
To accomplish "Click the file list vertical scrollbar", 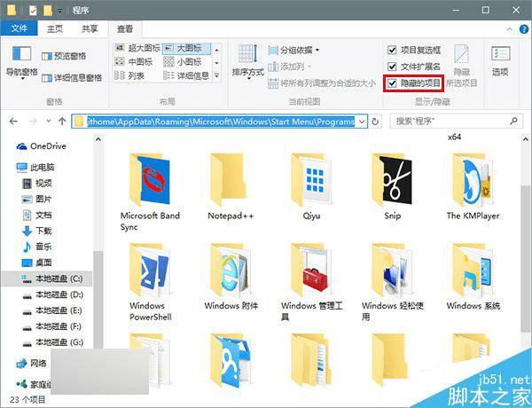I will point(525,258).
